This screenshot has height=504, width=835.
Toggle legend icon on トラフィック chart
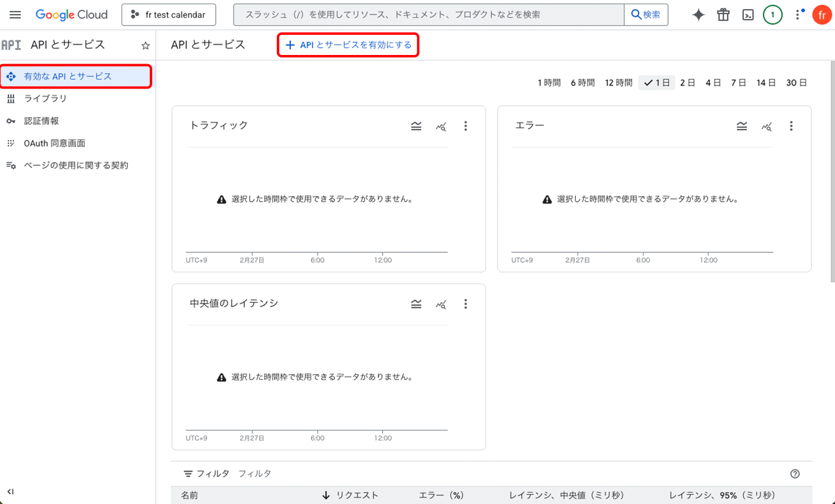click(x=416, y=126)
